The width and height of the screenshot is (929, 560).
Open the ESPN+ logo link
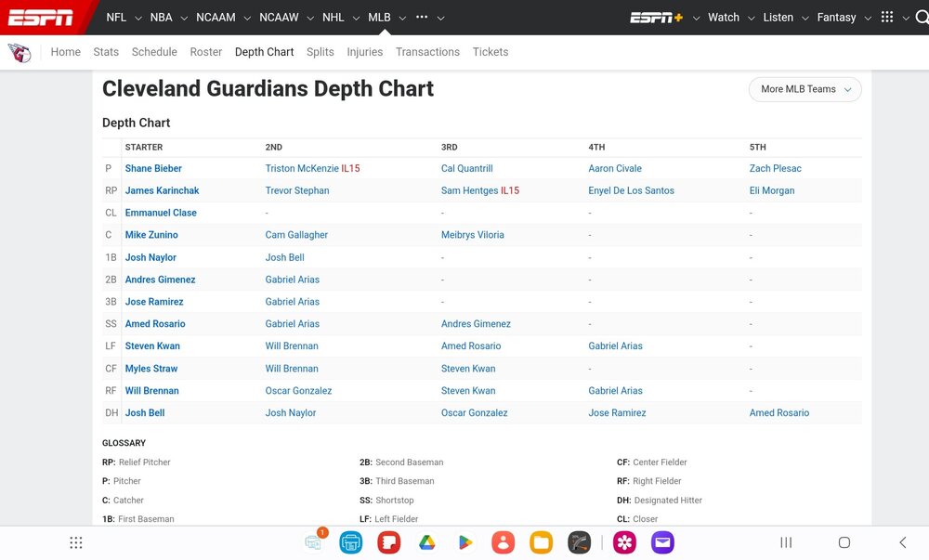(x=656, y=18)
